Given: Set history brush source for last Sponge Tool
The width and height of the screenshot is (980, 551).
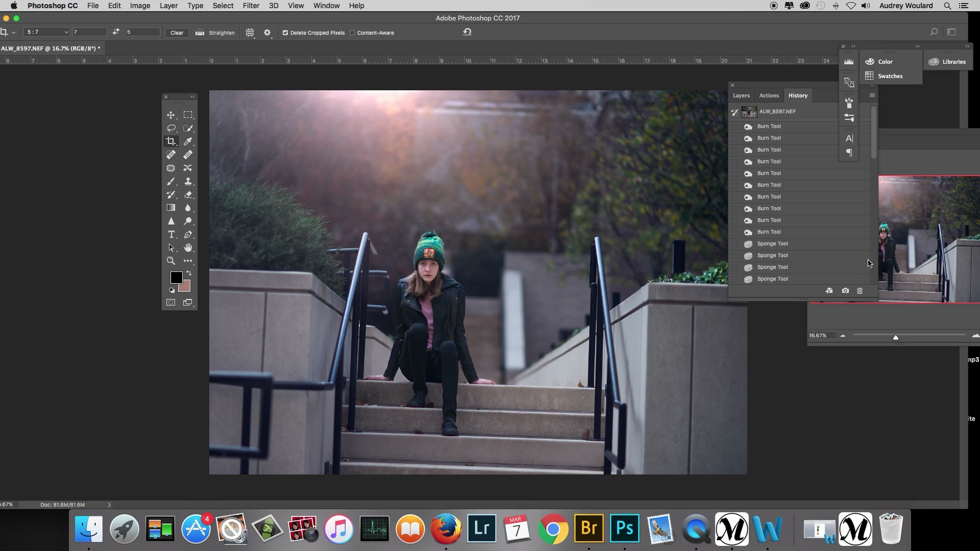Looking at the screenshot, I should pos(734,279).
